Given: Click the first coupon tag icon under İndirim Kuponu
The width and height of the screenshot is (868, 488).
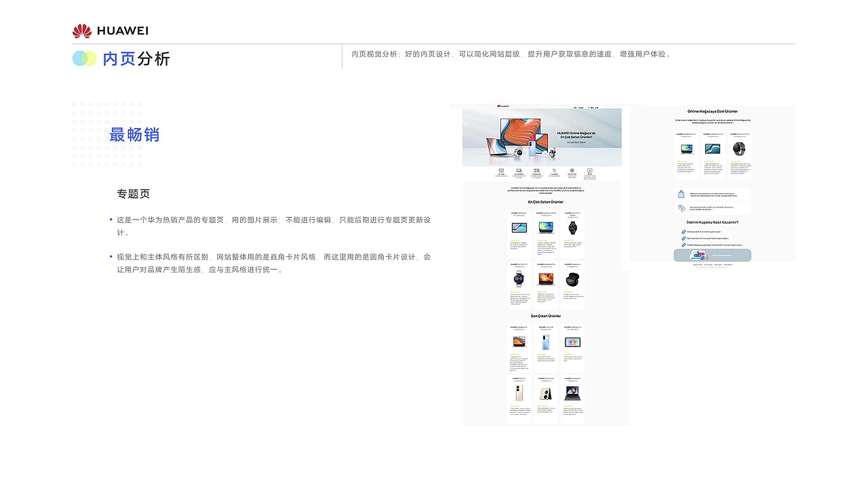Looking at the screenshot, I should [x=684, y=232].
